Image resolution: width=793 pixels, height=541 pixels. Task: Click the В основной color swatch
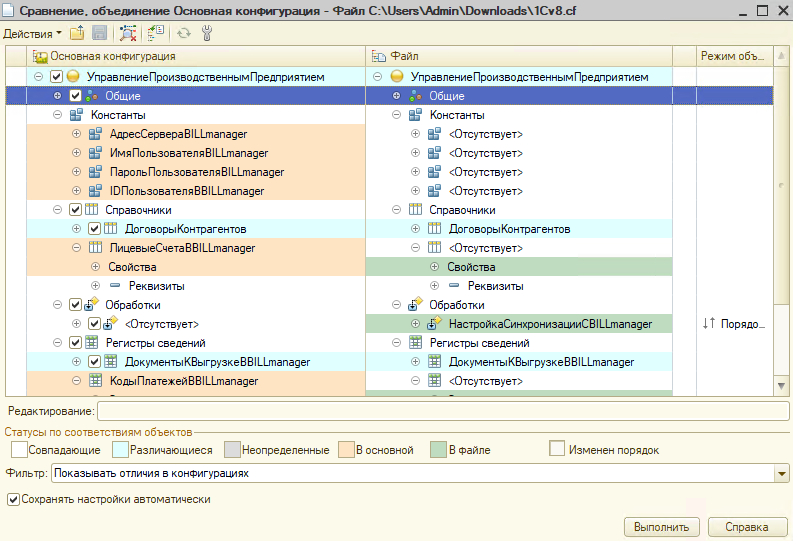347,450
